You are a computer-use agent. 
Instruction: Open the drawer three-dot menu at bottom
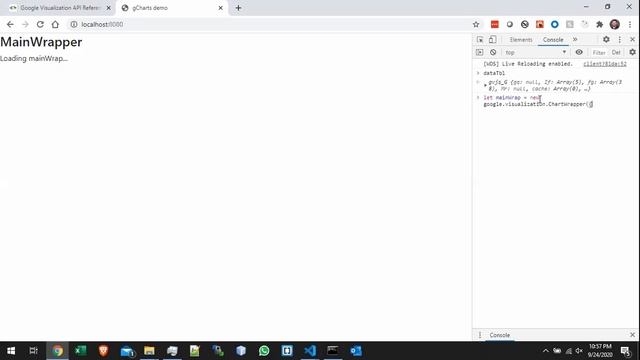pyautogui.click(x=480, y=335)
